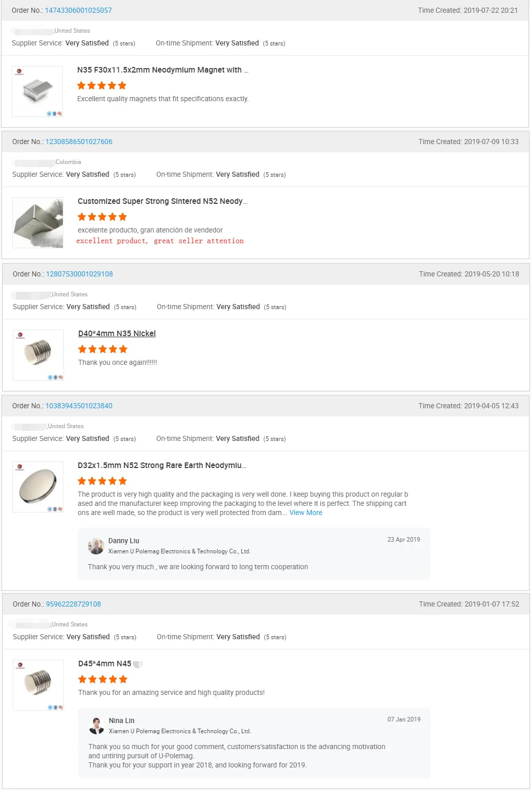532x792 pixels.
Task: Click the star rating under D40*4mm N35
Action: (103, 350)
